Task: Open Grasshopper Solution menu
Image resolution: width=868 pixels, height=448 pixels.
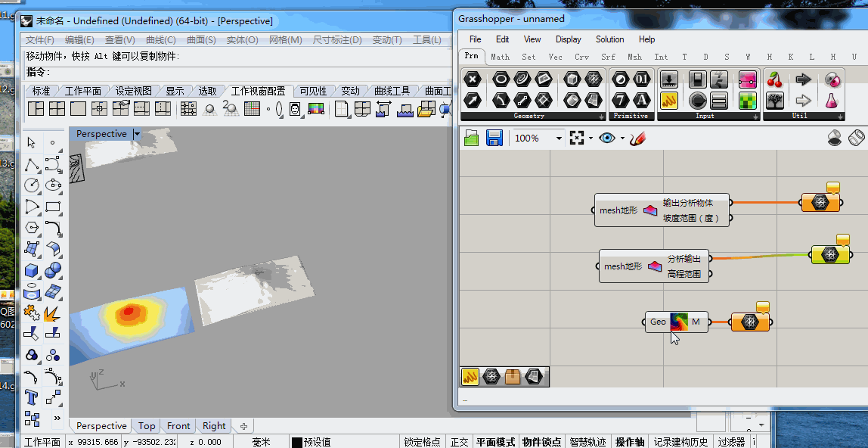Action: click(x=609, y=39)
